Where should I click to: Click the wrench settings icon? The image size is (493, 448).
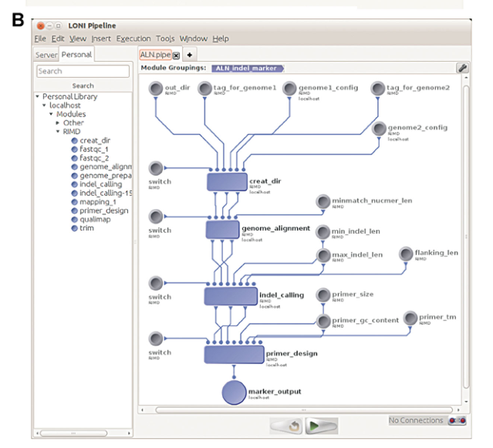(x=462, y=68)
